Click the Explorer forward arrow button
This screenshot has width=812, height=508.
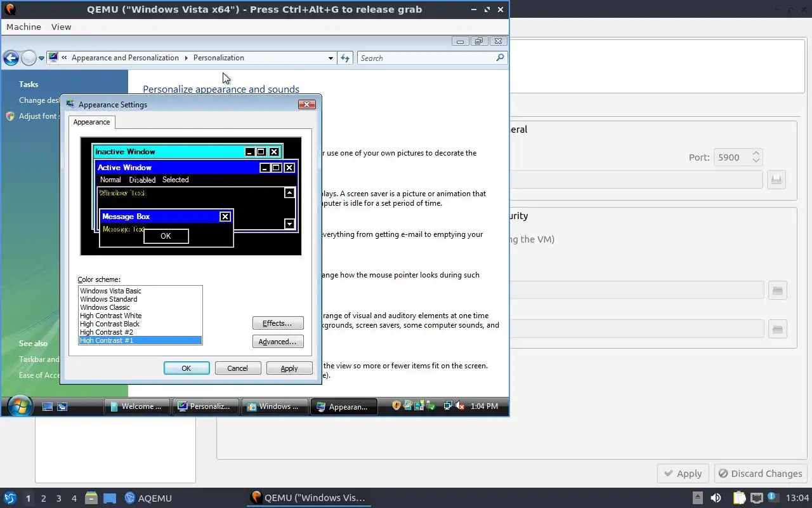[29, 58]
